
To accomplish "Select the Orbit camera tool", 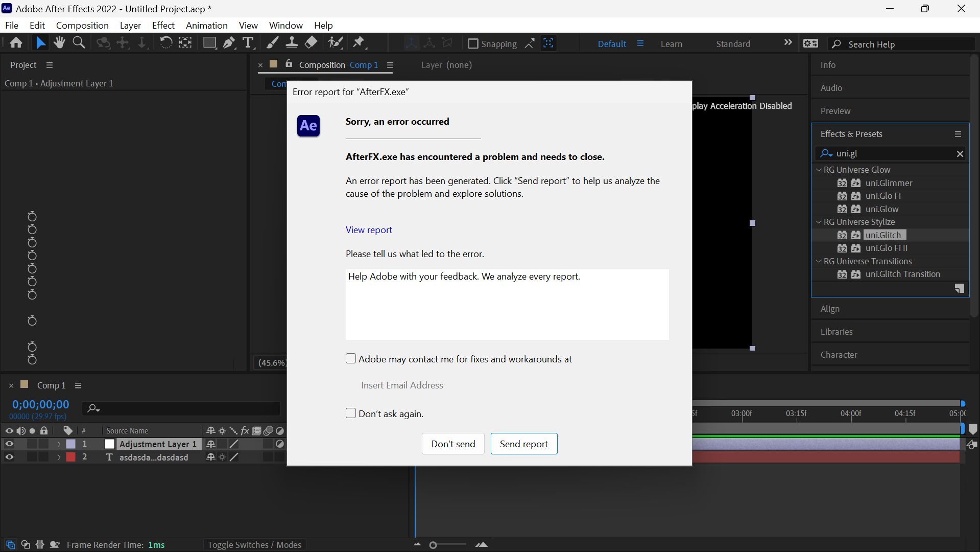I will (103, 43).
